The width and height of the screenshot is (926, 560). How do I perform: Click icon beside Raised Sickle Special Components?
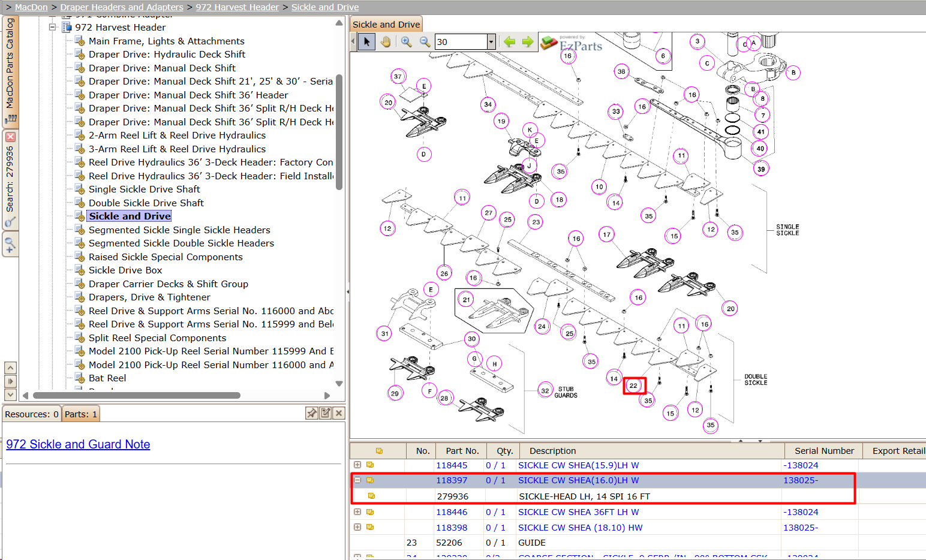80,257
